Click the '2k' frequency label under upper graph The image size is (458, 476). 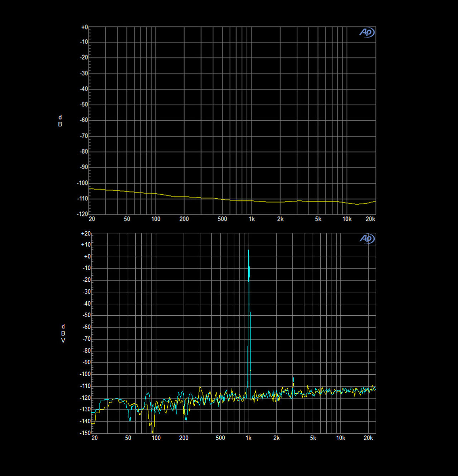coord(280,219)
